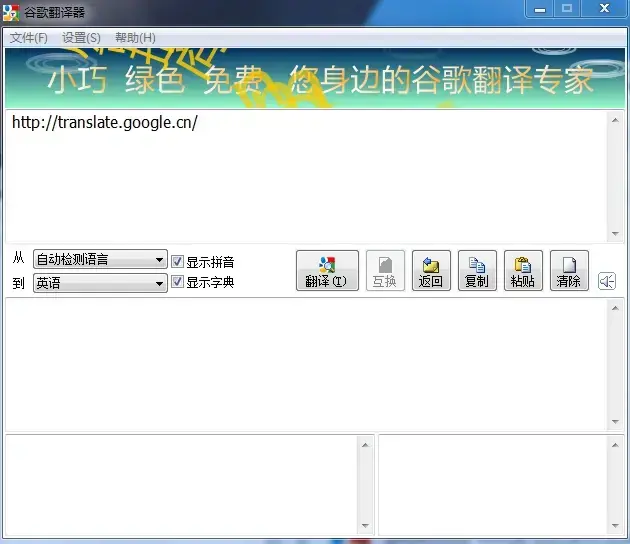630x544 pixels.
Task: Maximize the 谷歌翻译器 window
Action: [567, 9]
